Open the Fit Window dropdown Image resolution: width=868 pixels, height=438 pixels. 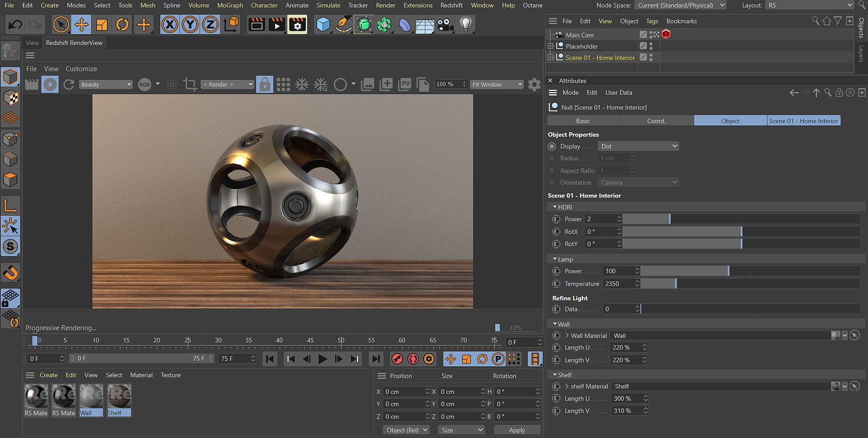pyautogui.click(x=497, y=84)
